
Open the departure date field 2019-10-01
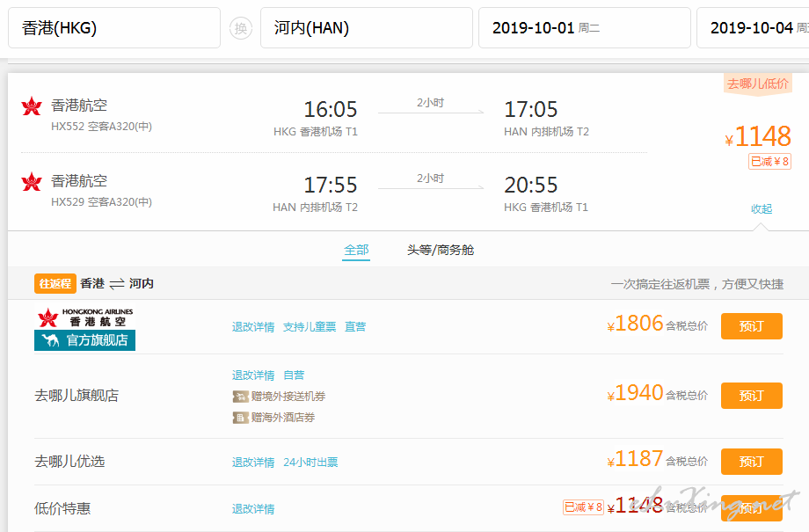[x=585, y=28]
